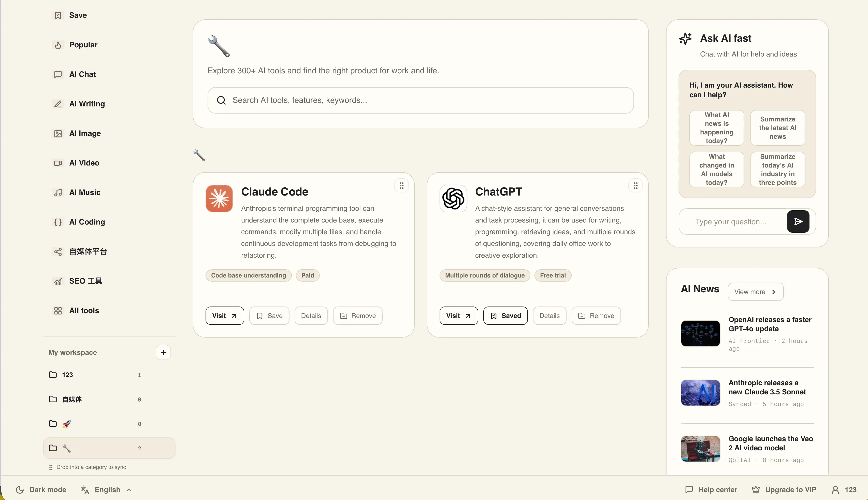The image size is (868, 500).
Task: Click the AI Video camera icon
Action: click(x=58, y=163)
